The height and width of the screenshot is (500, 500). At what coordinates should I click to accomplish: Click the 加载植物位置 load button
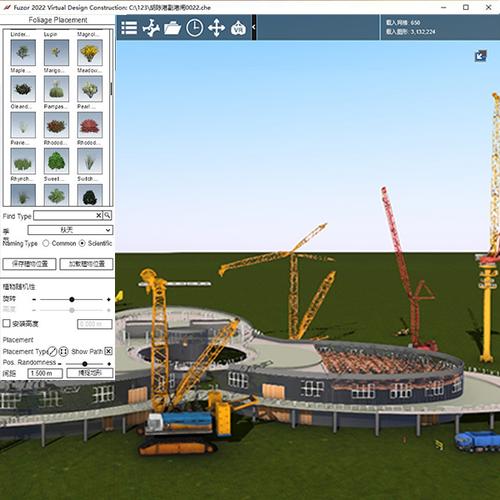click(x=87, y=264)
